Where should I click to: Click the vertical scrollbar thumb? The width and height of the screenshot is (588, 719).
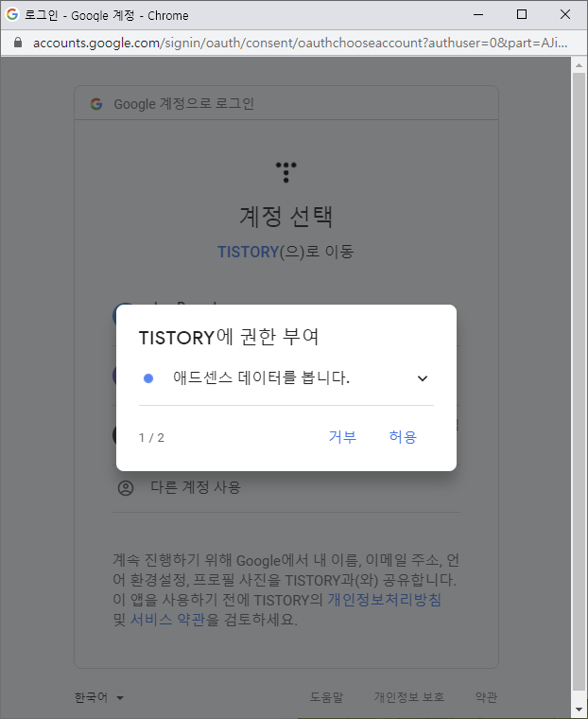[x=579, y=381]
